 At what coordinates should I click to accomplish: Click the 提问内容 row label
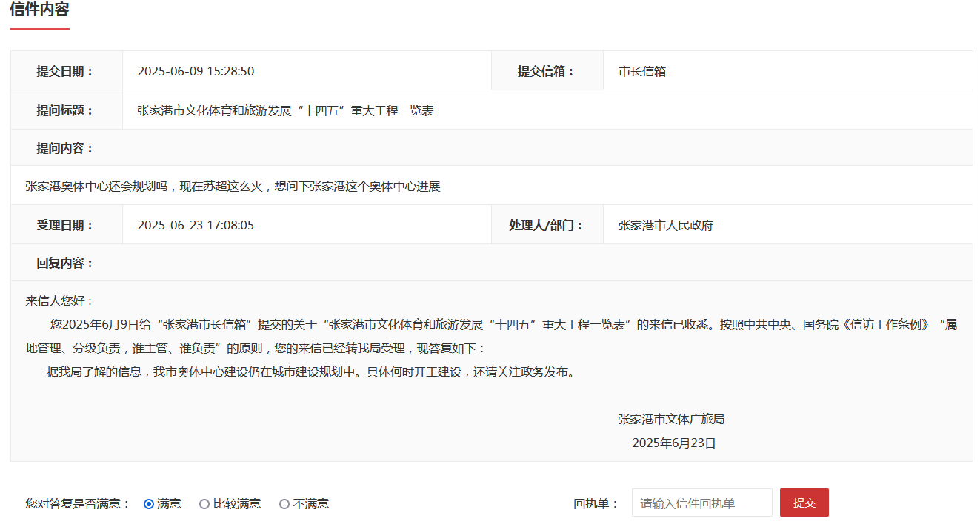pos(65,148)
